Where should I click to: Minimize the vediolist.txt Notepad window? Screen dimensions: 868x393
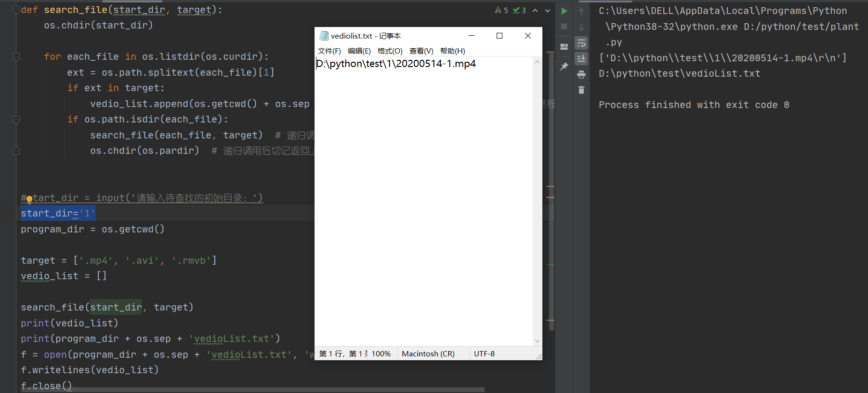(472, 36)
